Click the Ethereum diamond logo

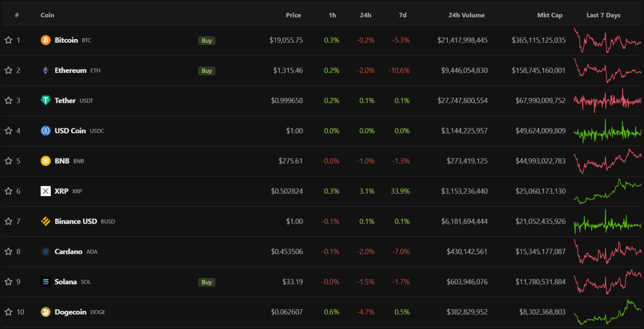[x=46, y=70]
